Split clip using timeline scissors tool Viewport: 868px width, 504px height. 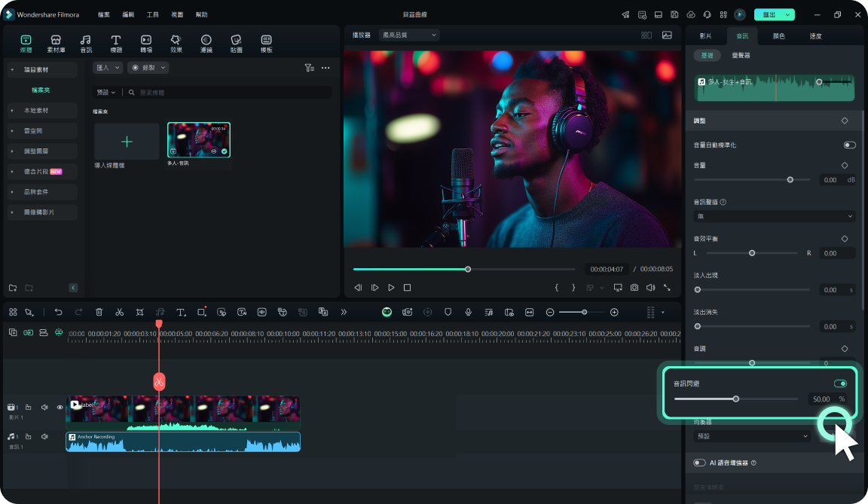point(119,312)
